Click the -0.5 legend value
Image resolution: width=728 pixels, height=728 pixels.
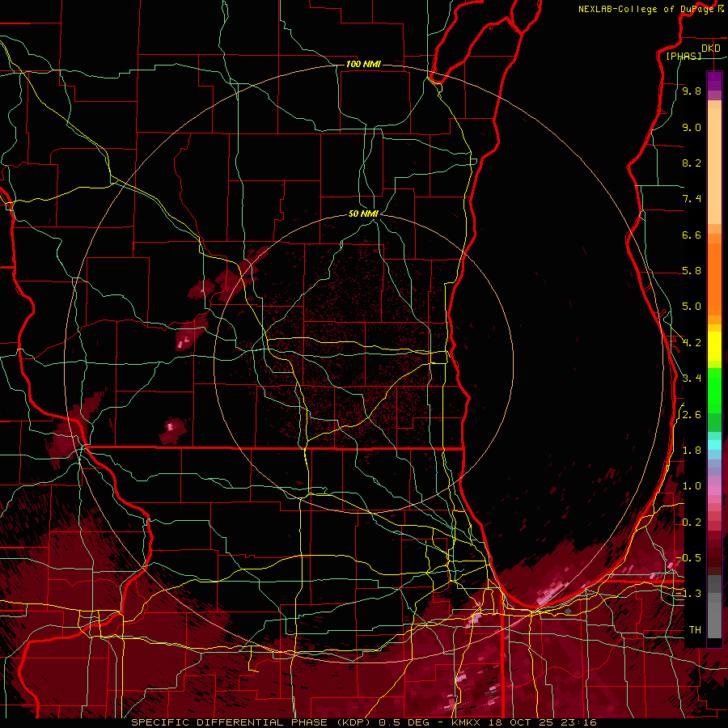tap(688, 558)
